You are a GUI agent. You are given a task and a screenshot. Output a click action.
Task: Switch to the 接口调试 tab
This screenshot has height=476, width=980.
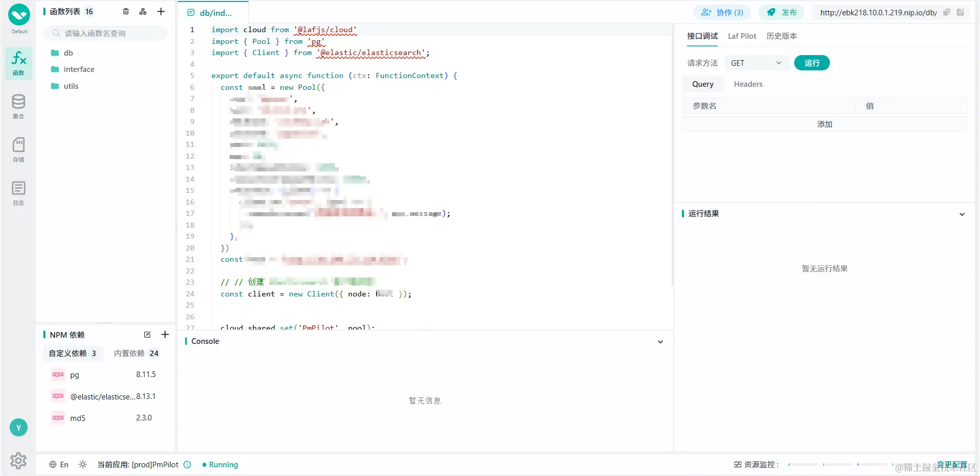point(702,36)
